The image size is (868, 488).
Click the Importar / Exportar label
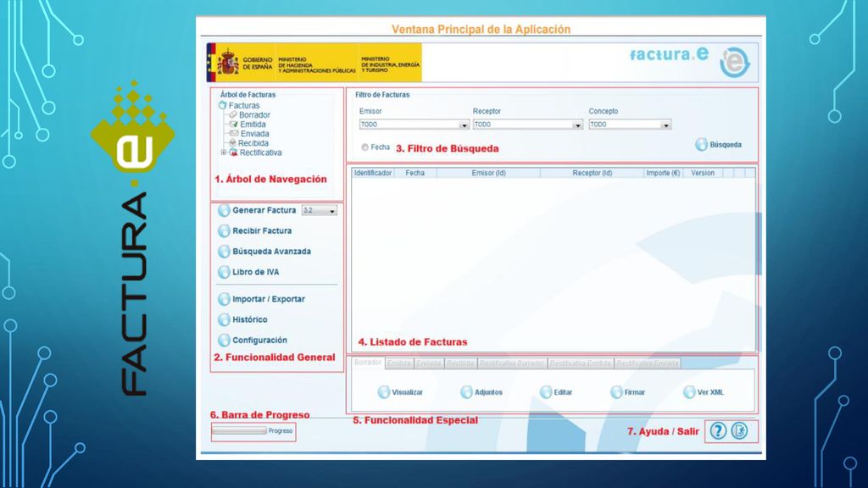(x=269, y=299)
